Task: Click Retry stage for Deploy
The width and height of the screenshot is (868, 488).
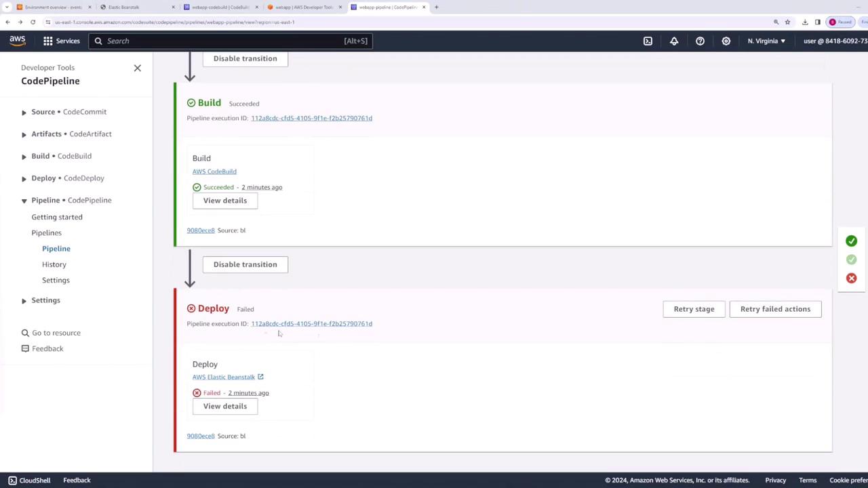Action: coord(694,309)
